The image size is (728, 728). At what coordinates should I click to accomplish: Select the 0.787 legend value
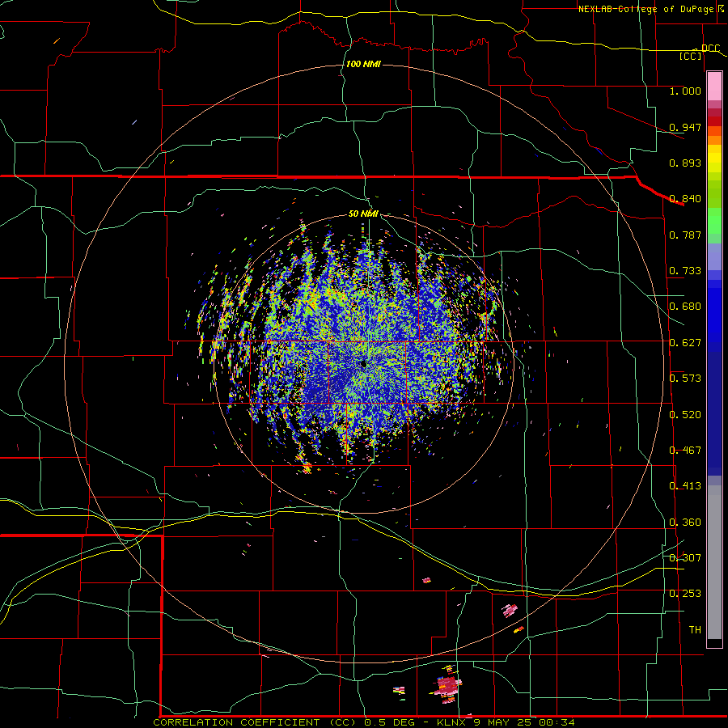pyautogui.click(x=685, y=235)
